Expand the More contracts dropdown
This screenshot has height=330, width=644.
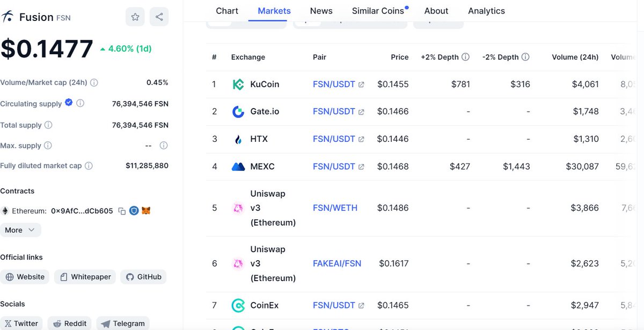[x=20, y=230]
